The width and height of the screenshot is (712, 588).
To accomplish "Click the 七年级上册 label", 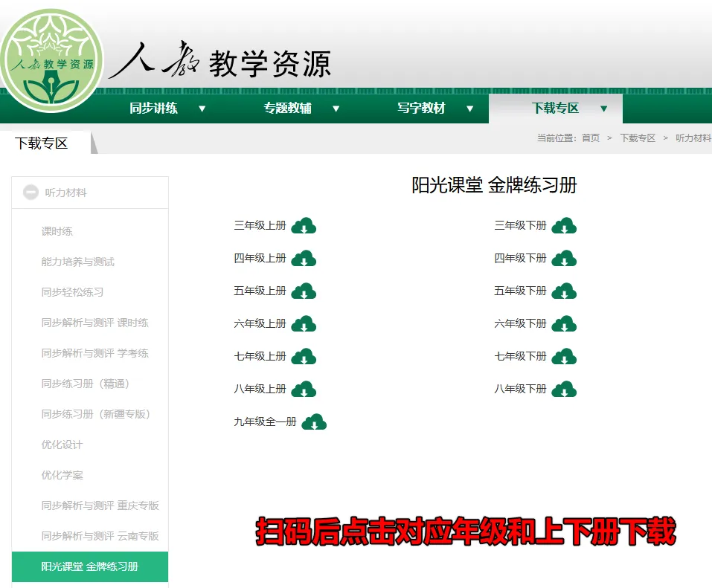I will [260, 356].
